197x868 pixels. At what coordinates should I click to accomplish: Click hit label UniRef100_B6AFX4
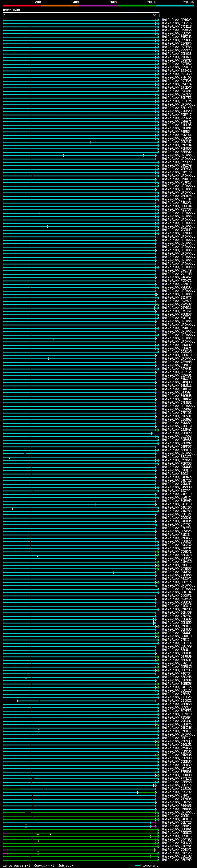(176, 497)
